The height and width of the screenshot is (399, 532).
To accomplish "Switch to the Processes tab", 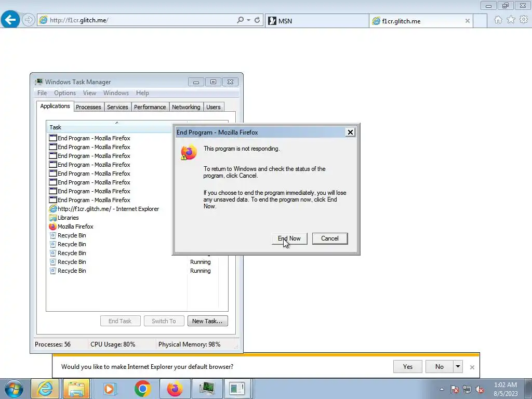I will click(88, 107).
